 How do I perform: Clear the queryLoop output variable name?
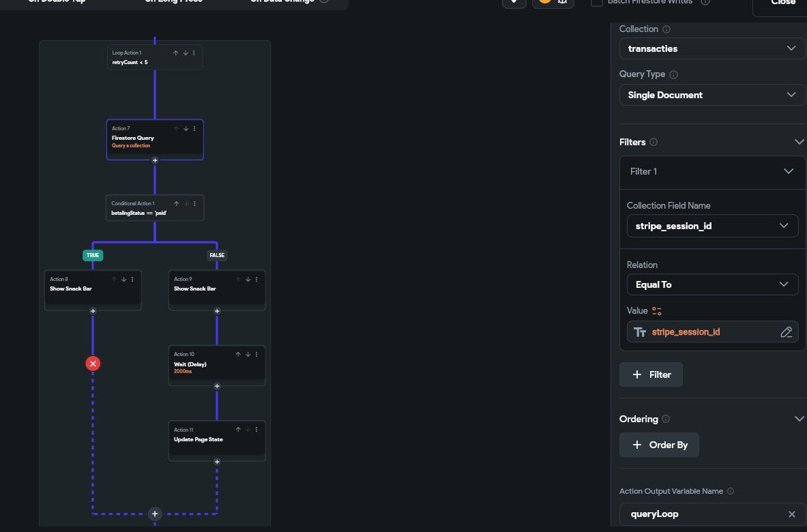click(791, 514)
